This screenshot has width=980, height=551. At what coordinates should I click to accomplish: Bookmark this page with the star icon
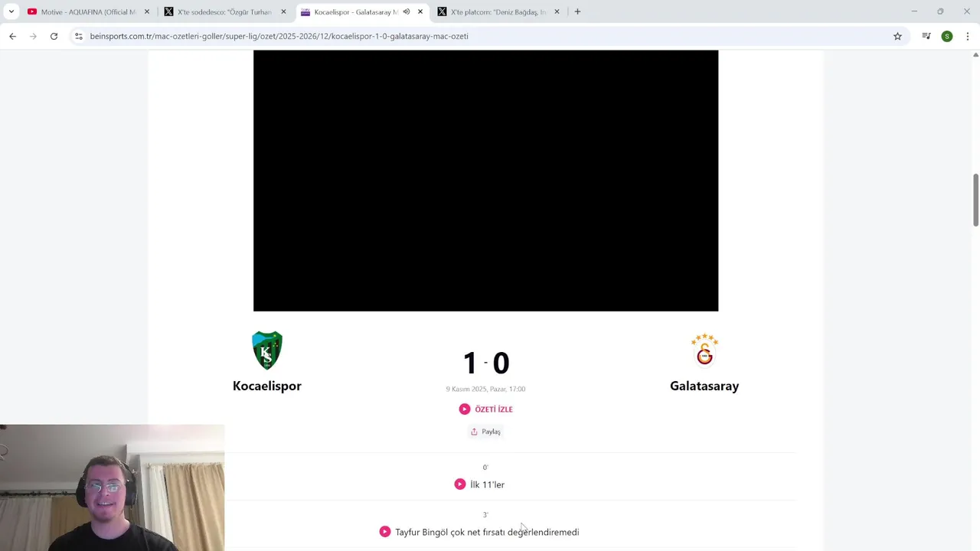(x=897, y=36)
